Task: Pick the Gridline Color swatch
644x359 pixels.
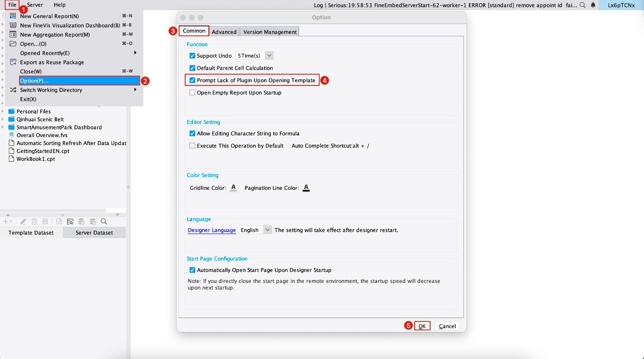Action: point(233,188)
